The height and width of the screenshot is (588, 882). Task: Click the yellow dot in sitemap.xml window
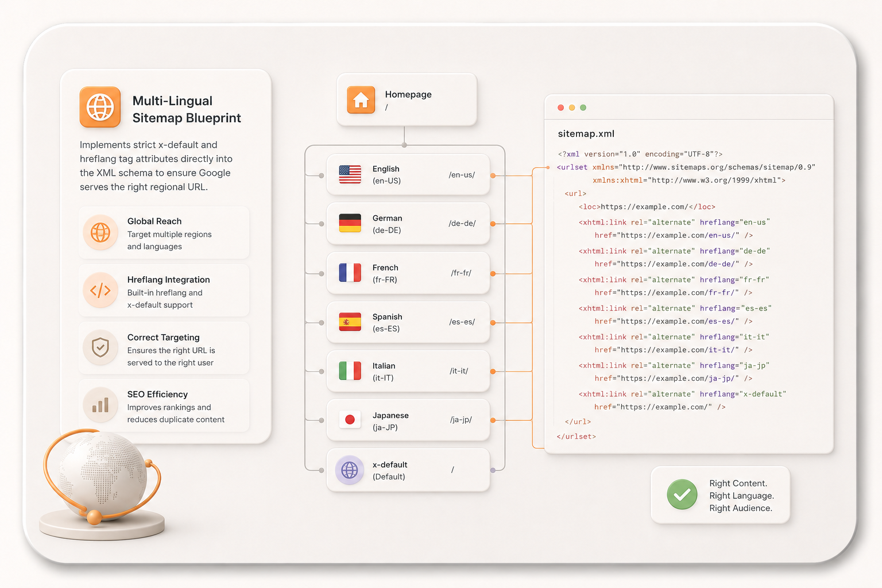coord(572,107)
